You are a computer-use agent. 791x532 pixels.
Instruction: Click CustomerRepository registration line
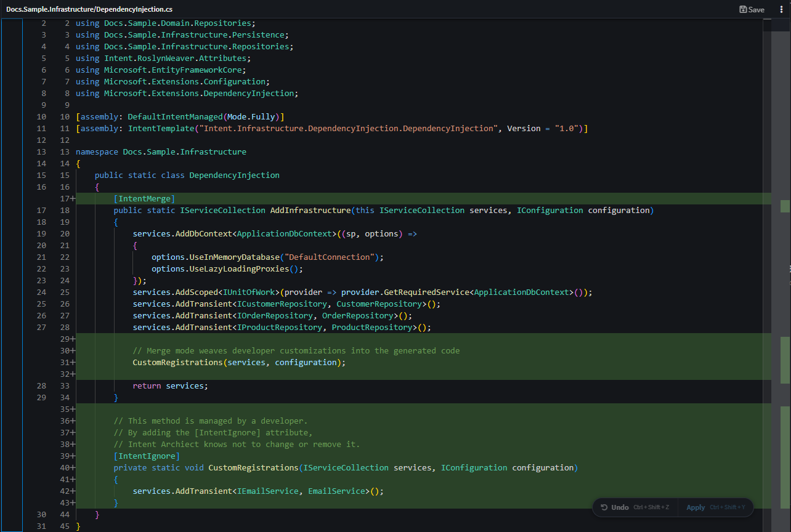(287, 304)
